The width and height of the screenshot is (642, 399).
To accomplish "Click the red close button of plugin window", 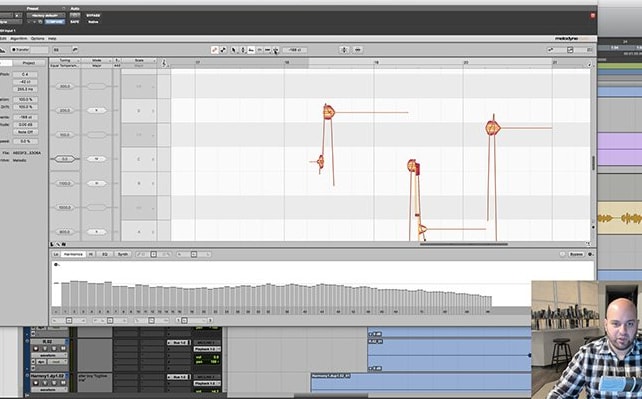I will click(592, 15).
